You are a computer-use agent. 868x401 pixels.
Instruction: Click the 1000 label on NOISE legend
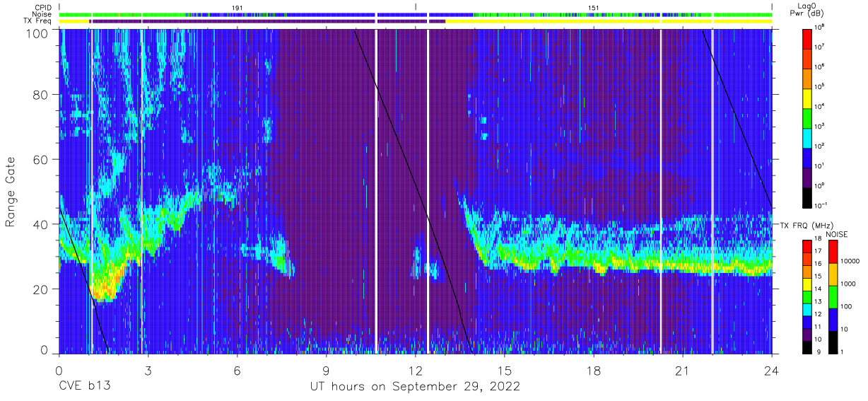click(x=850, y=284)
